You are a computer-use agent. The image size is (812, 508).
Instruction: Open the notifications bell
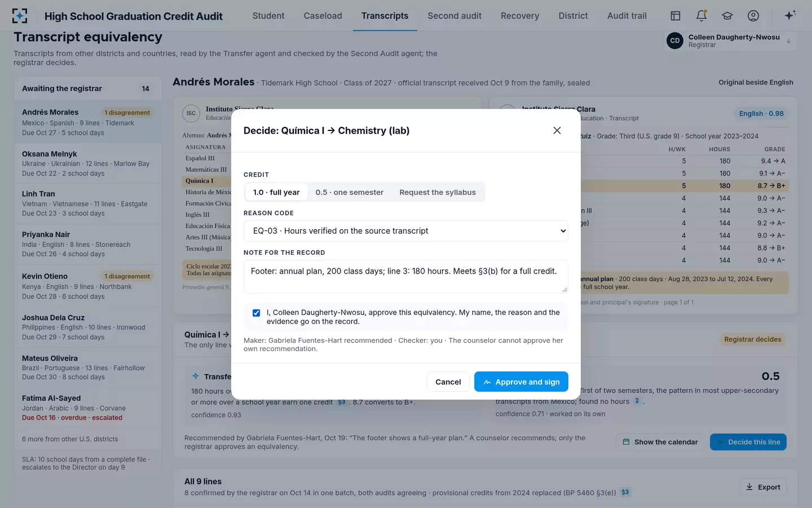(x=701, y=16)
